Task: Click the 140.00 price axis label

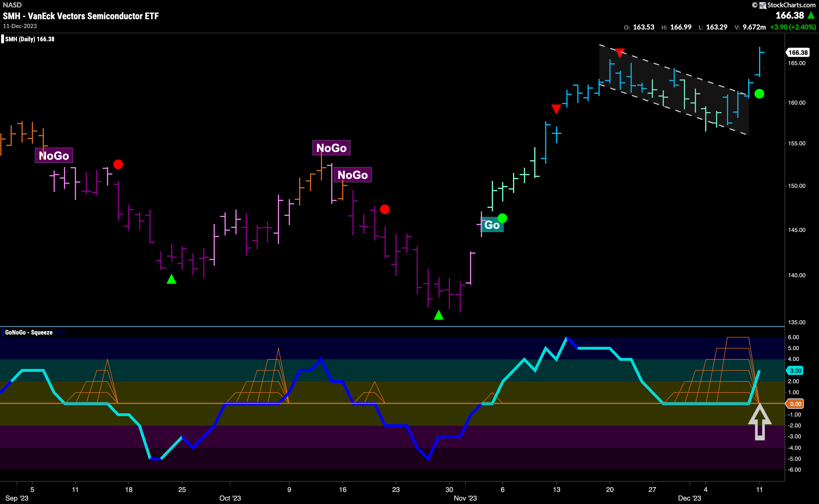Action: (x=796, y=275)
